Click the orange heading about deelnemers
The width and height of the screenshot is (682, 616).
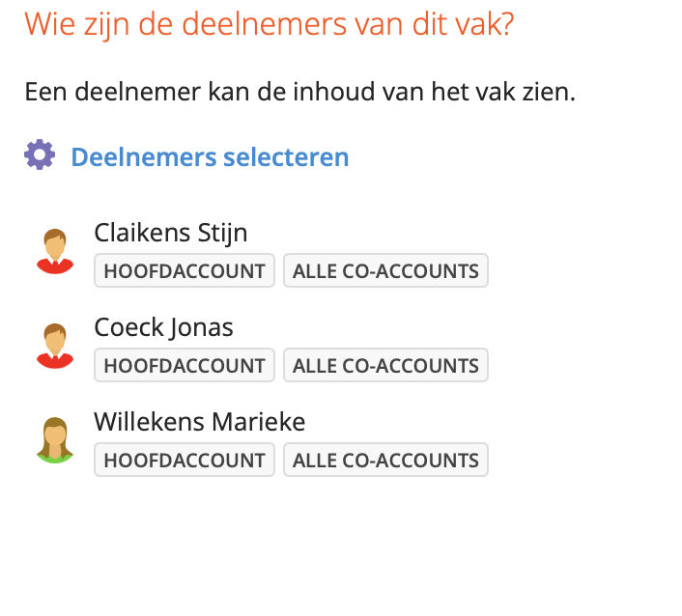click(x=270, y=24)
